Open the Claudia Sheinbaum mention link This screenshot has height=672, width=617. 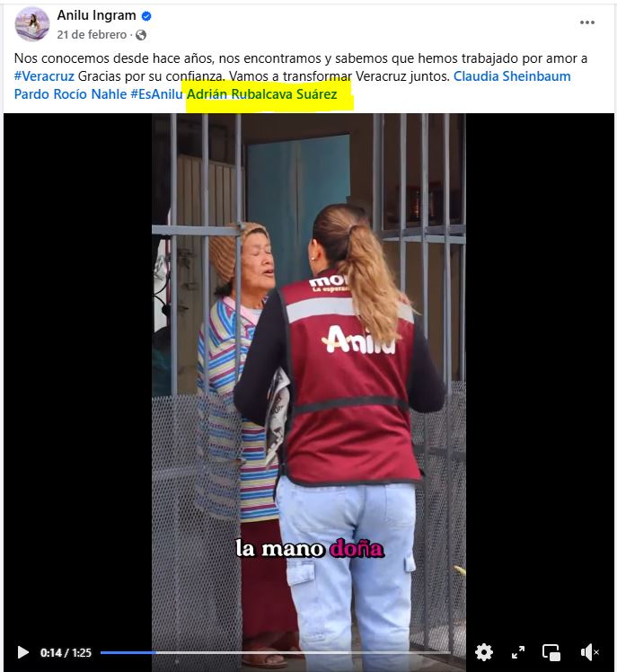point(512,76)
